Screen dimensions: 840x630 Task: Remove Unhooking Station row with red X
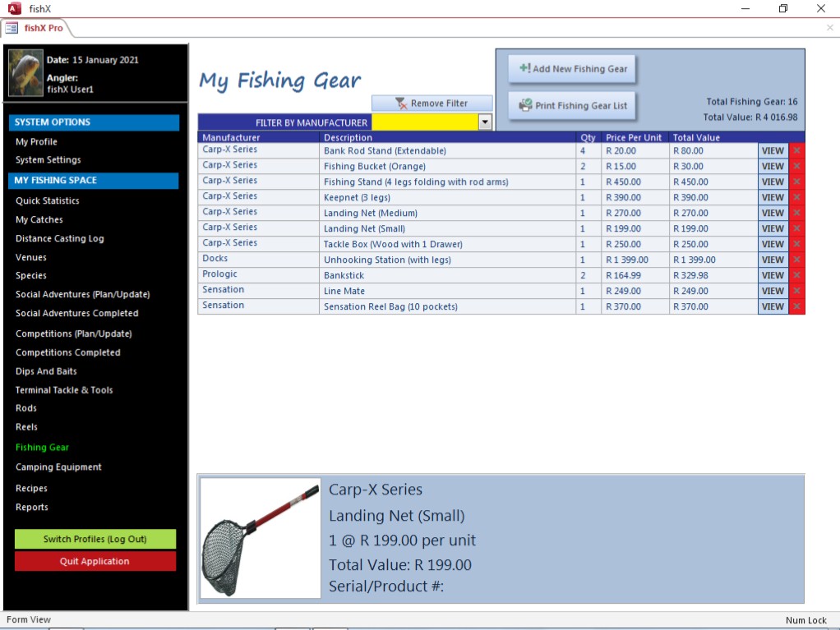pyautogui.click(x=796, y=260)
